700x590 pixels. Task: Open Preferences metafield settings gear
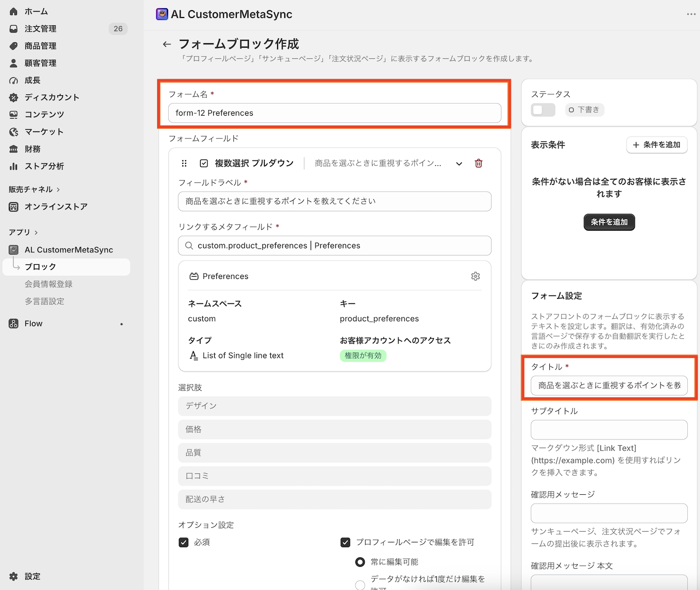click(475, 276)
